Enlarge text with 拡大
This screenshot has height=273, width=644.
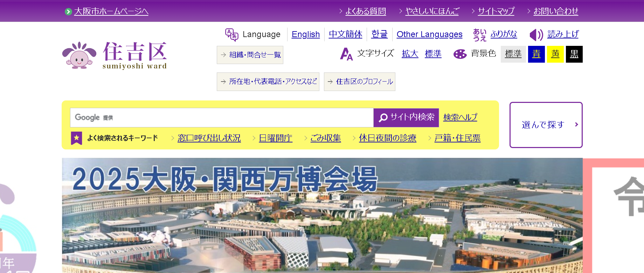point(410,54)
